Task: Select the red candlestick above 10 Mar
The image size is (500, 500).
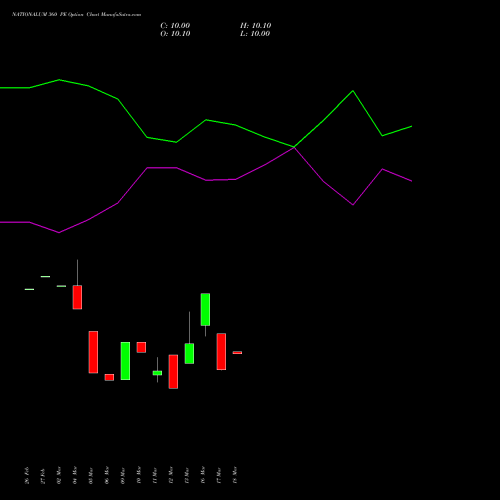Action: [141, 347]
